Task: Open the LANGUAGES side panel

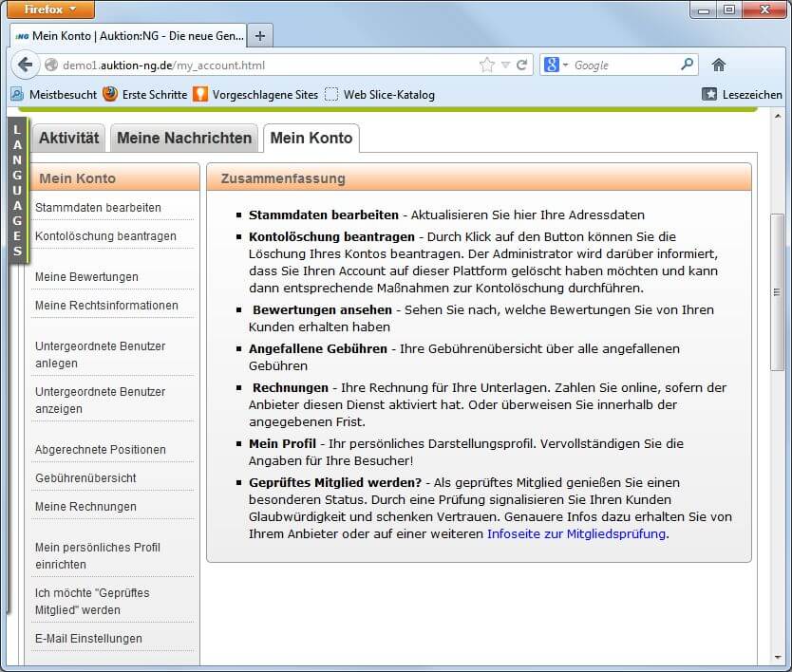Action: 18,191
